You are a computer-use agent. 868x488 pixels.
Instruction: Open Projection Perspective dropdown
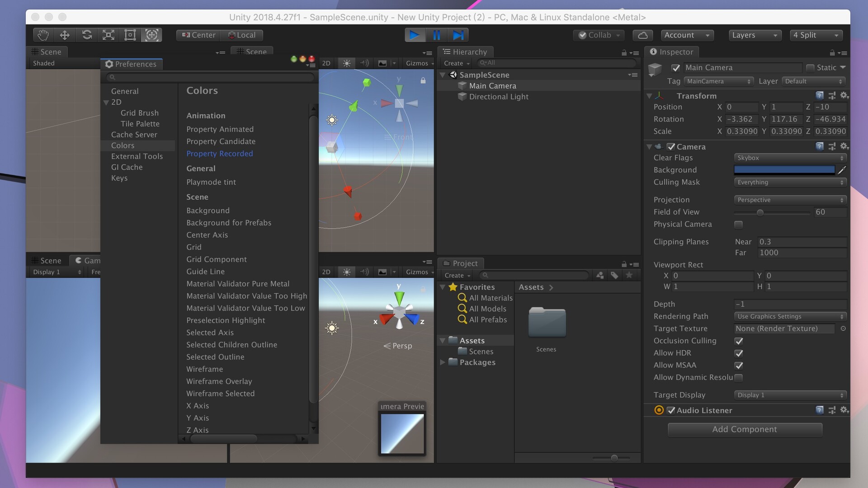coord(790,200)
